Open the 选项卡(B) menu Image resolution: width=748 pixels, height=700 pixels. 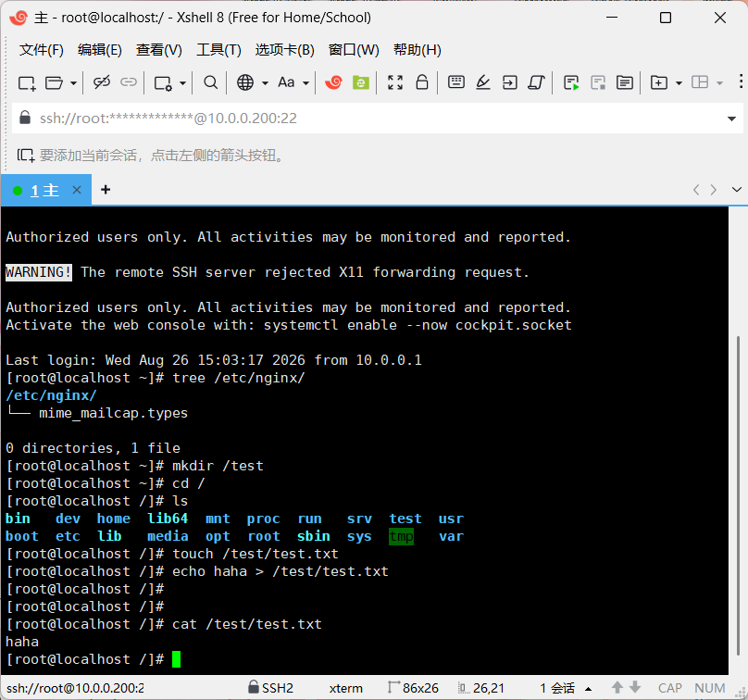[x=284, y=50]
